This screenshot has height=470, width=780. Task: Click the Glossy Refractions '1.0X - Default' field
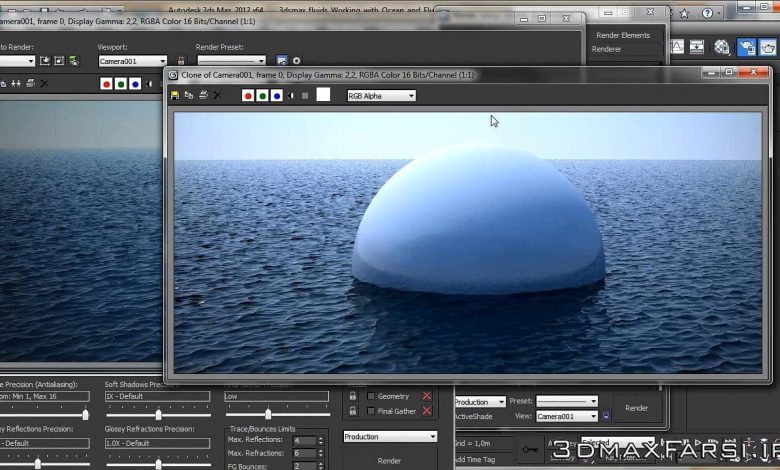[157, 443]
